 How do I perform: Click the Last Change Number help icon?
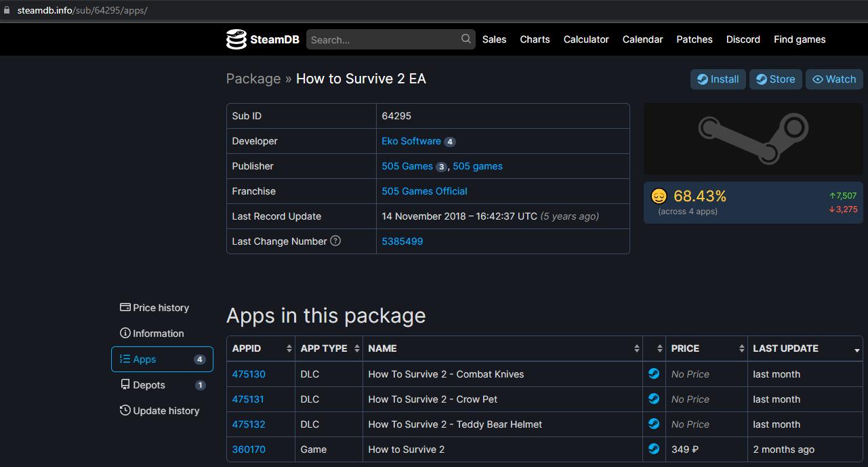tap(335, 241)
